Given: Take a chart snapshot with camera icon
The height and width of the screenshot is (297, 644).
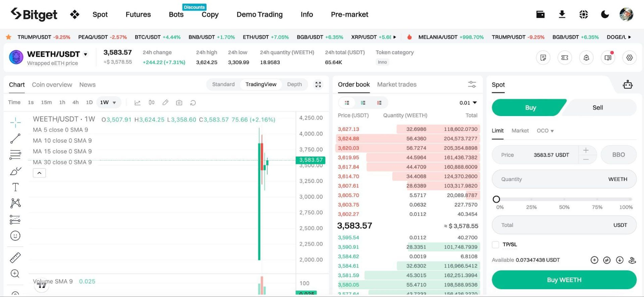Looking at the screenshot, I should click(x=179, y=103).
